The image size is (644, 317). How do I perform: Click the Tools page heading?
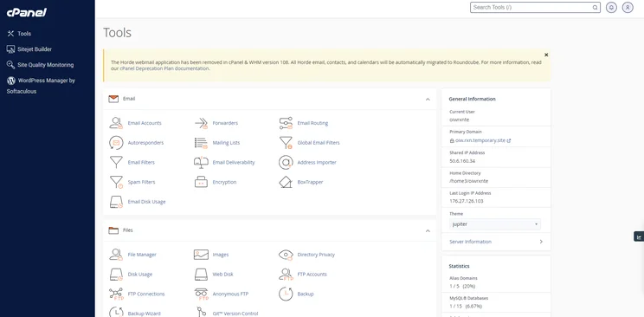click(117, 33)
